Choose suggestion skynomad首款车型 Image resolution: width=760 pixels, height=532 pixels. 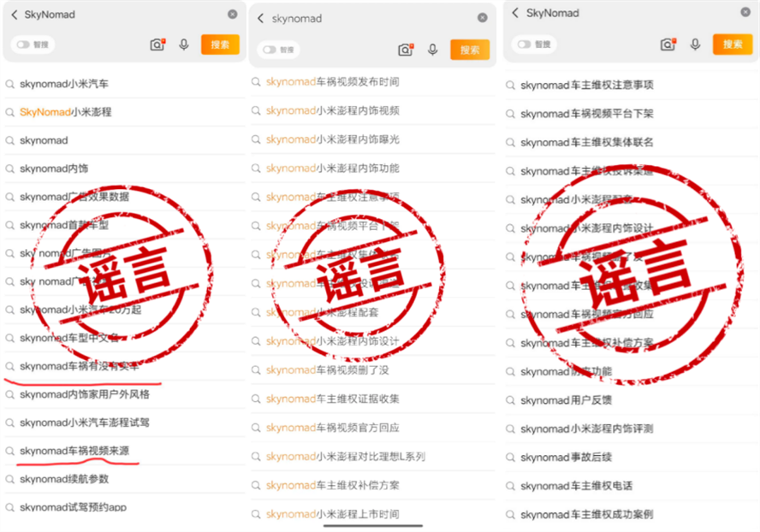point(64,225)
